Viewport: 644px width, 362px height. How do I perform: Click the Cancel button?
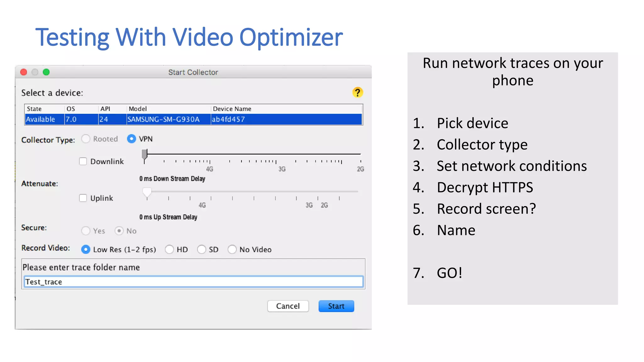coord(288,306)
